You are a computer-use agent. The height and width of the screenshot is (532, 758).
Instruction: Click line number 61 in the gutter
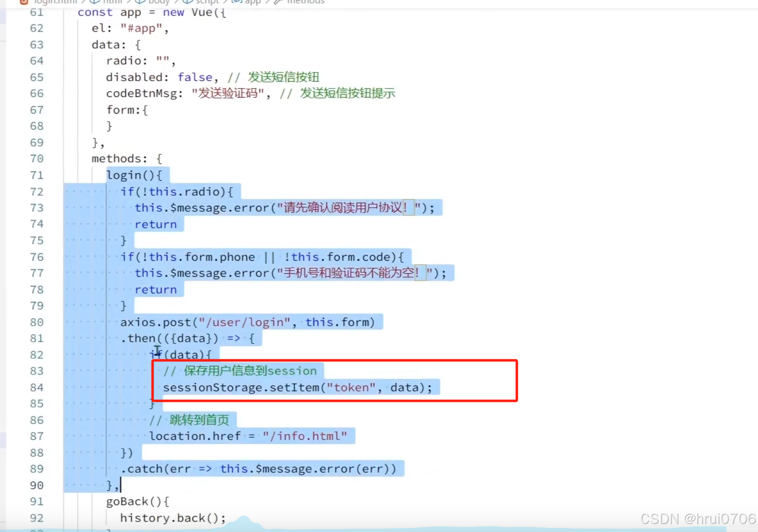37,12
